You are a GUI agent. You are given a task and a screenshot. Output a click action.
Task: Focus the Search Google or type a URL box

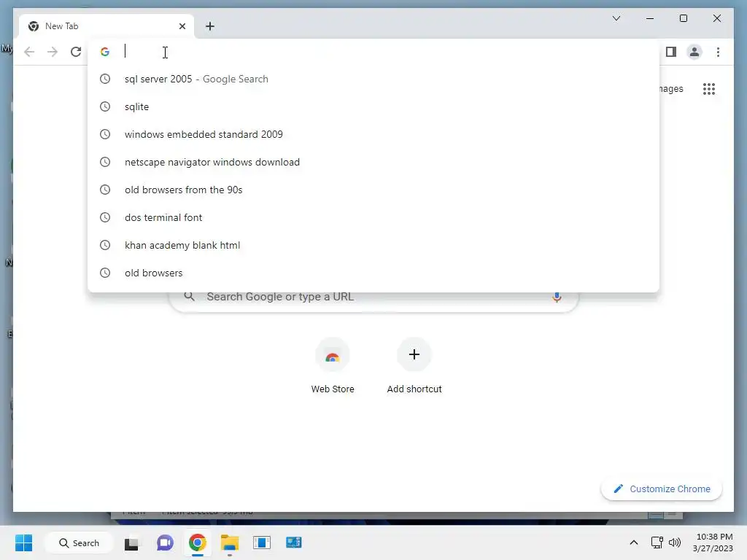(373, 297)
